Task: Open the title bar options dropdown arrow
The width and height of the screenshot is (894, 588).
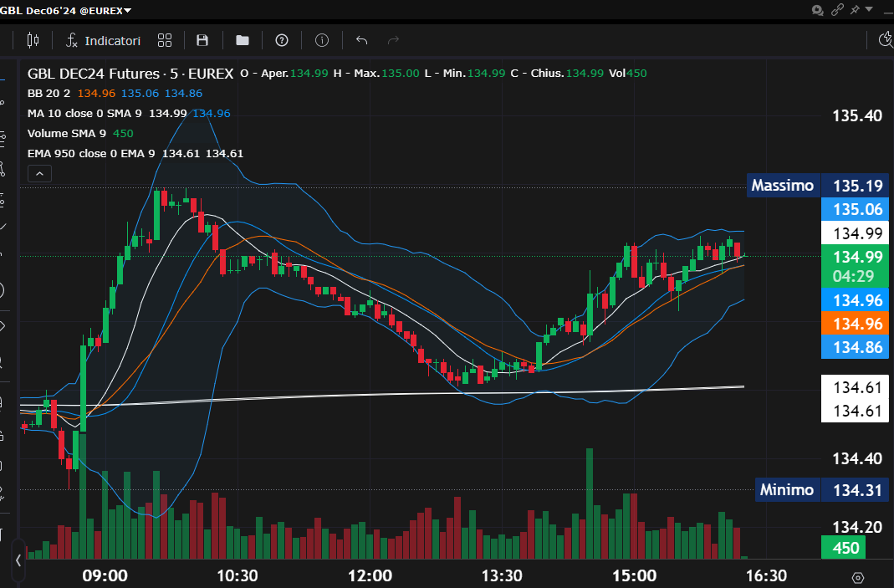Action: point(870,10)
